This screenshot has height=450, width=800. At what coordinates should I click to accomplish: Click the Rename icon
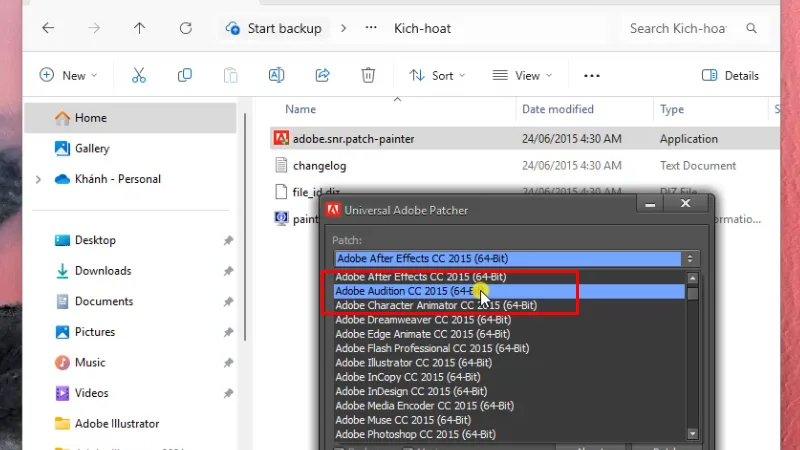tap(277, 76)
